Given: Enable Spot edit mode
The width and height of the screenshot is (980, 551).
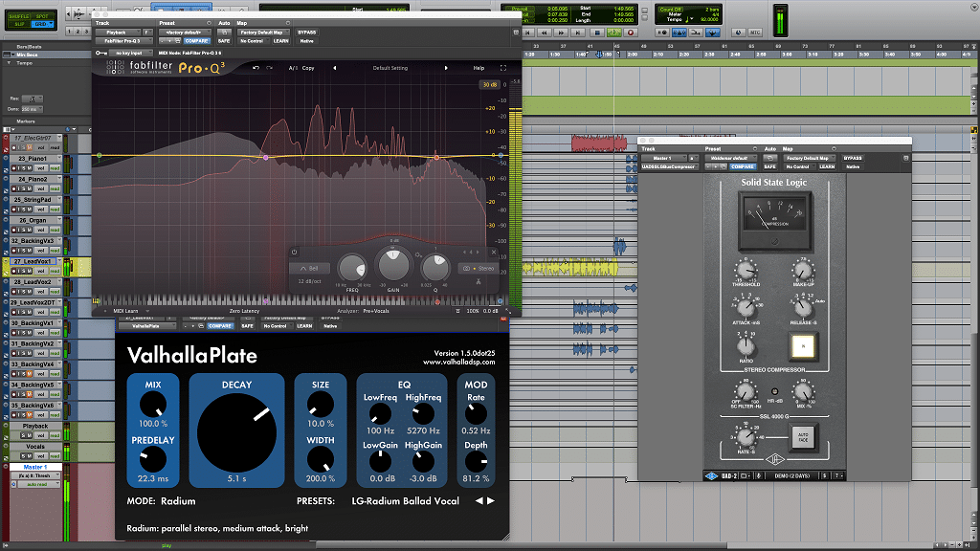Looking at the screenshot, I should [42, 16].
